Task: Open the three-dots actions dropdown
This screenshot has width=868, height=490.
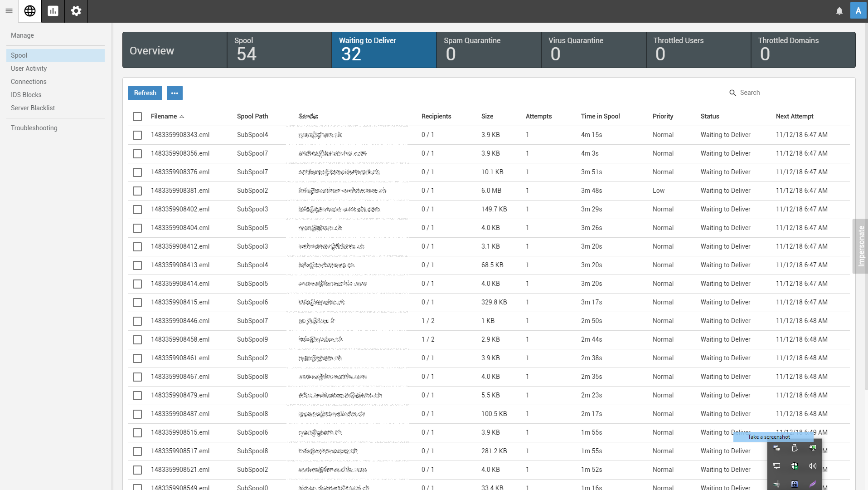Action: (175, 93)
